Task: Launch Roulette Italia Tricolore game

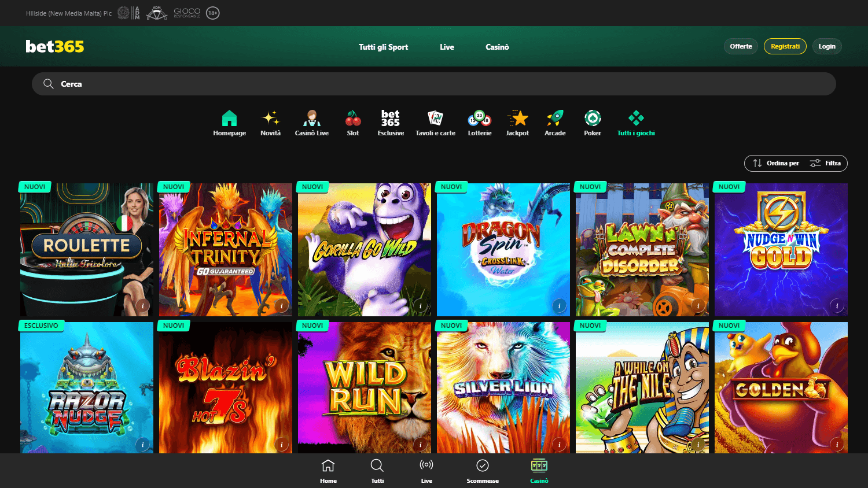Action: click(87, 250)
